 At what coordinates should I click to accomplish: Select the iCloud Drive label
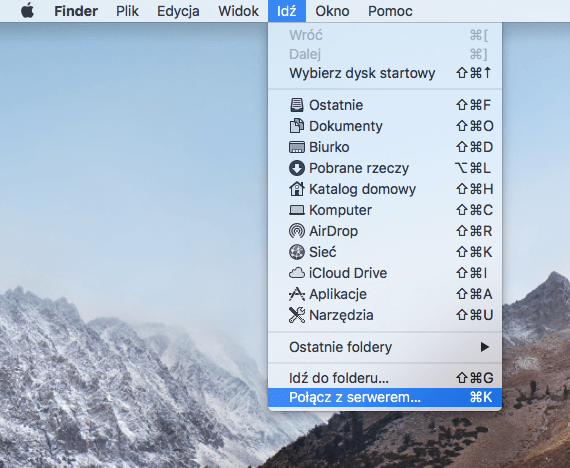click(x=348, y=273)
